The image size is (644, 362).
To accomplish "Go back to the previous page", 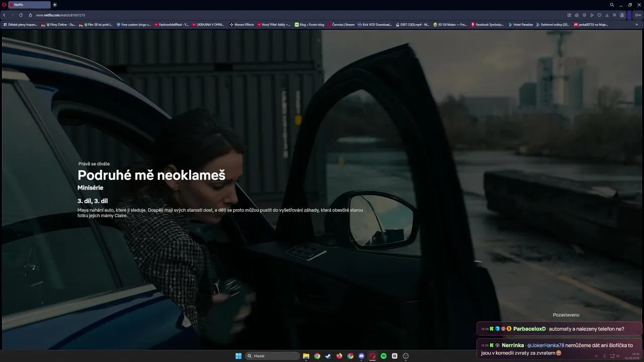I will click(5, 15).
